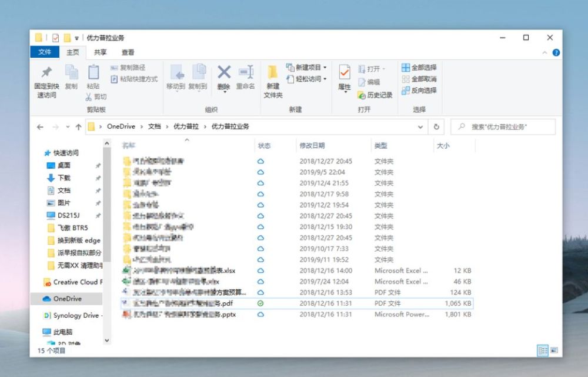Click the 新建文件夹 folder icon
Screen dimensions: 588x377
tap(273, 72)
